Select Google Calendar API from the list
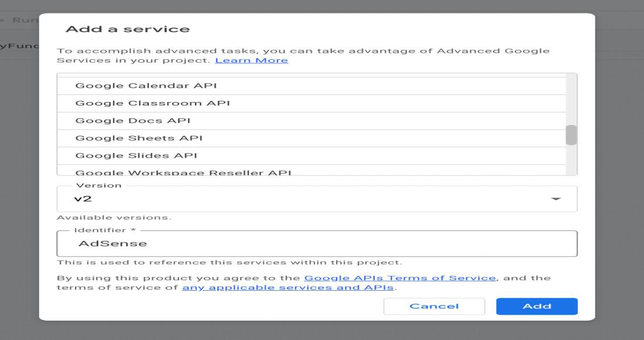Image resolution: width=644 pixels, height=340 pixels. tap(311, 86)
